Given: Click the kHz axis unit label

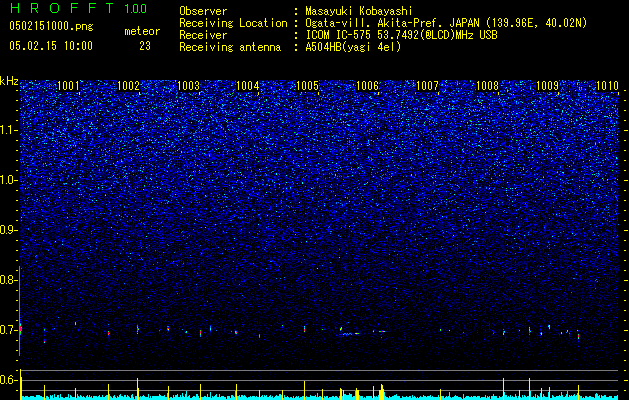Looking at the screenshot, I should point(9,81).
